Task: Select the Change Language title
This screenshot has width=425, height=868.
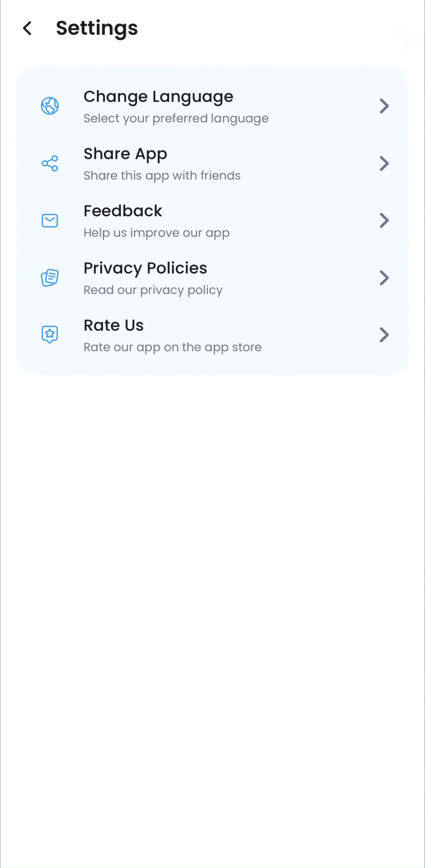Action: coord(158,97)
